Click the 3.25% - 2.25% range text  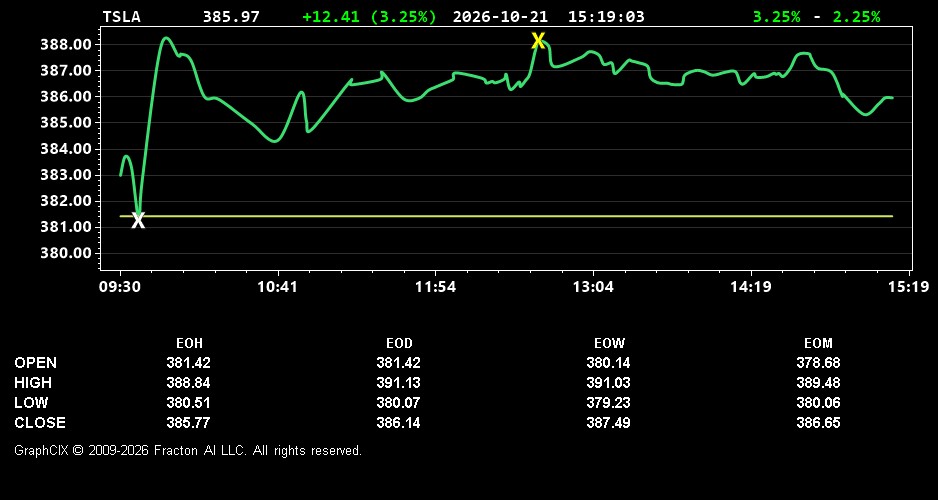coord(817,17)
